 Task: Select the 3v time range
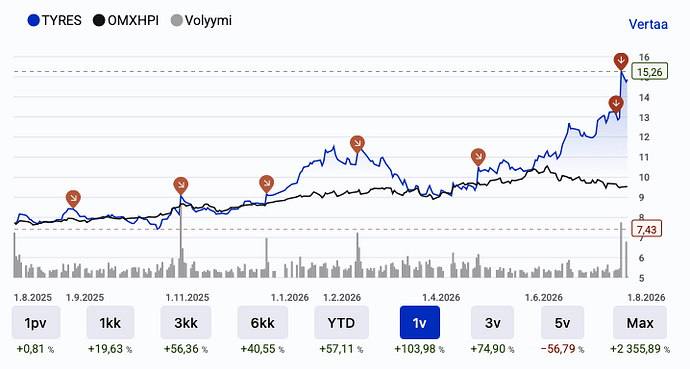[x=492, y=323]
